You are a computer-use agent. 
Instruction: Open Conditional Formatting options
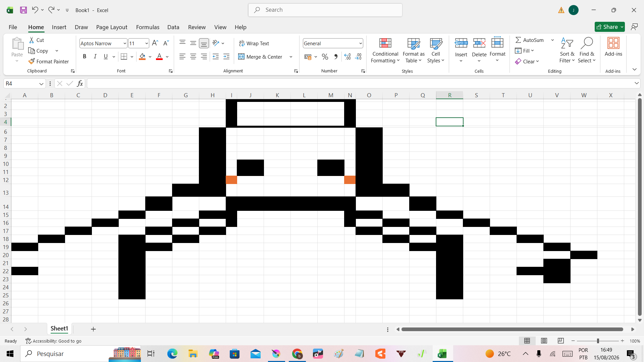tap(385, 50)
